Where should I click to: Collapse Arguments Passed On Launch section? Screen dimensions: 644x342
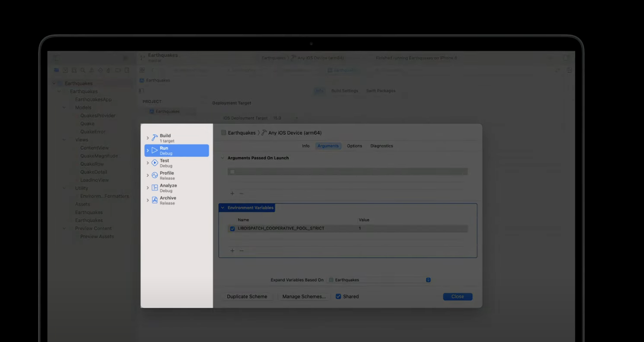point(223,158)
